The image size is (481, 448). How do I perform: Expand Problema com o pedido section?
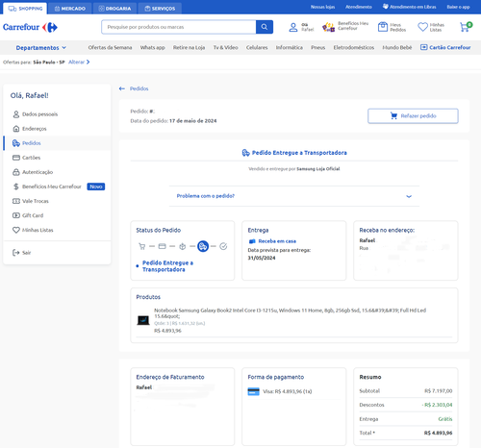294,196
